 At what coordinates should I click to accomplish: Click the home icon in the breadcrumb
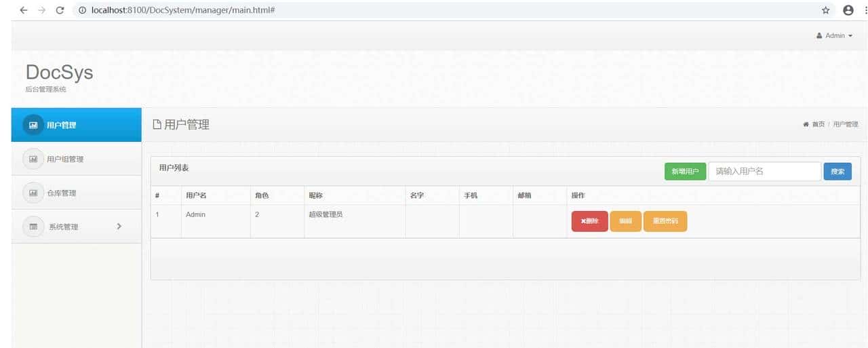coord(806,124)
